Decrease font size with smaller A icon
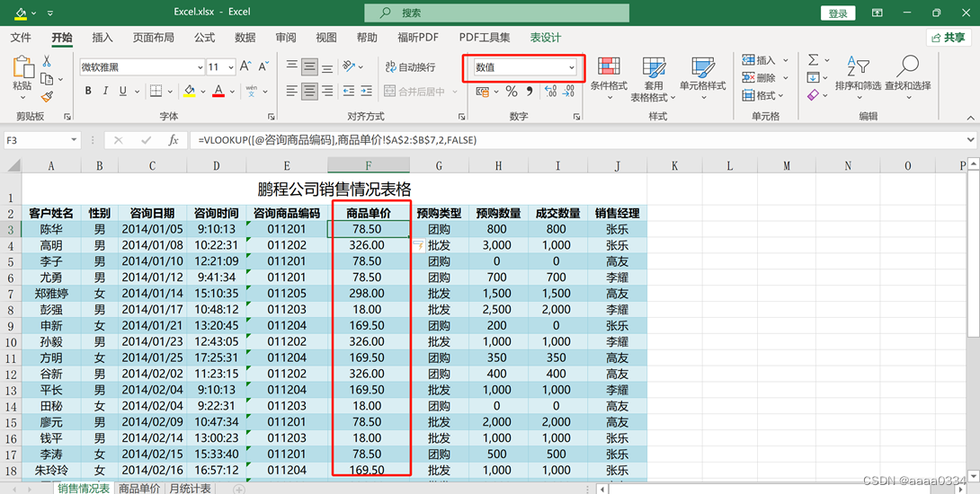980x494 pixels. [x=263, y=66]
